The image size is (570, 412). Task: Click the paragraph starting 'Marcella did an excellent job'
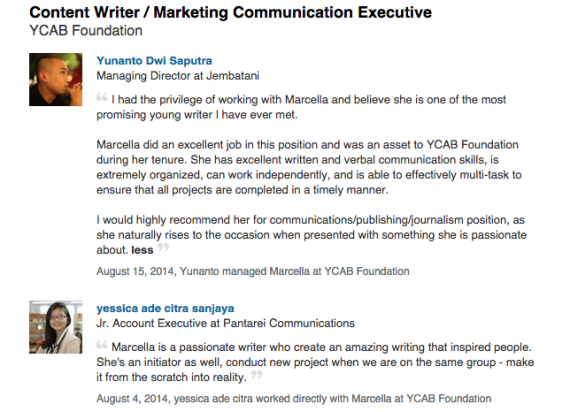(309, 167)
